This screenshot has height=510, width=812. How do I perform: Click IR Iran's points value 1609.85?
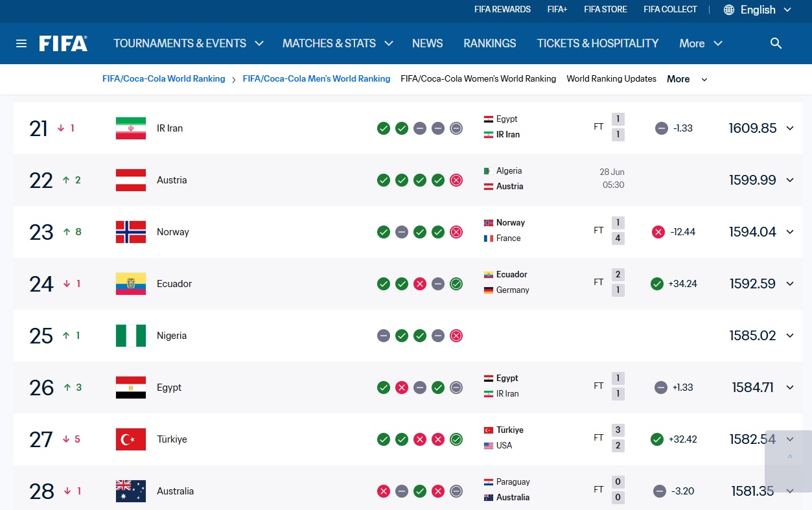752,128
